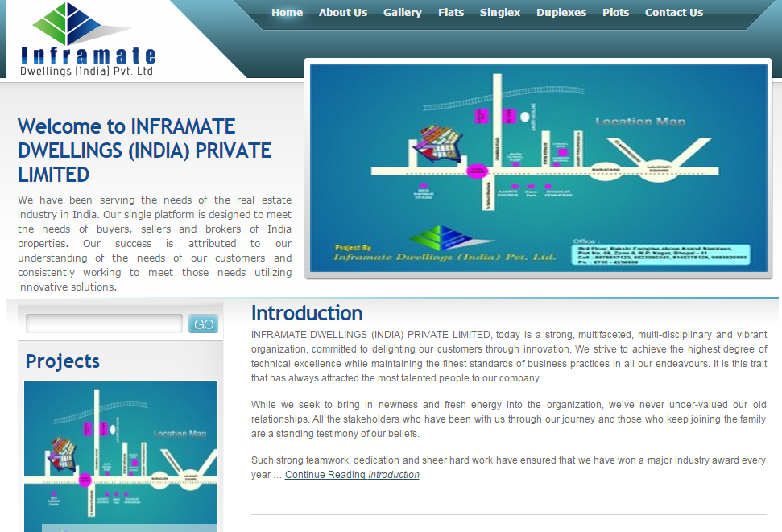Viewport: 782px width, 532px height.
Task: Click the GO search button
Action: (203, 324)
